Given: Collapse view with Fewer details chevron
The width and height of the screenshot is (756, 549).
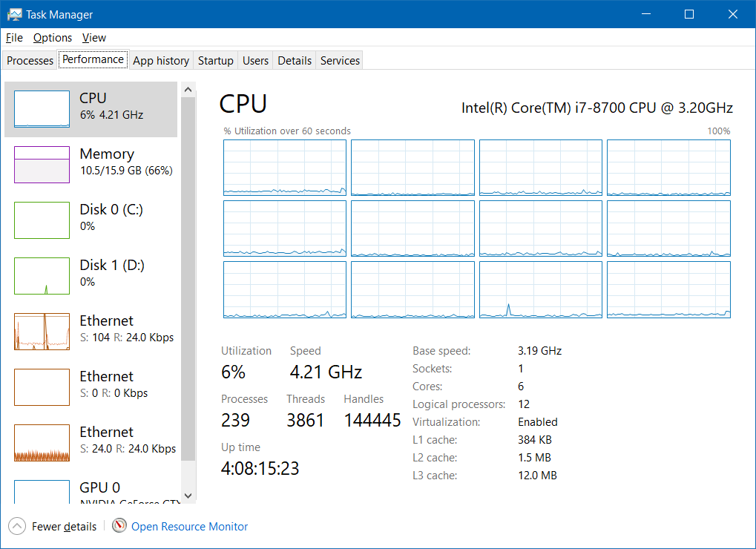Looking at the screenshot, I should [17, 527].
